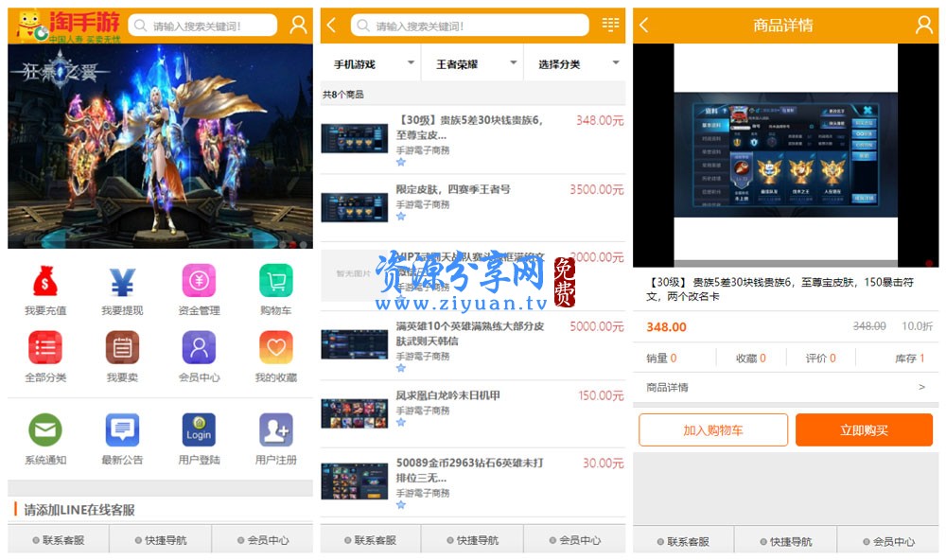The image size is (946, 560).
Task: Select 联系客服 tab on product list screen
Action: click(370, 540)
